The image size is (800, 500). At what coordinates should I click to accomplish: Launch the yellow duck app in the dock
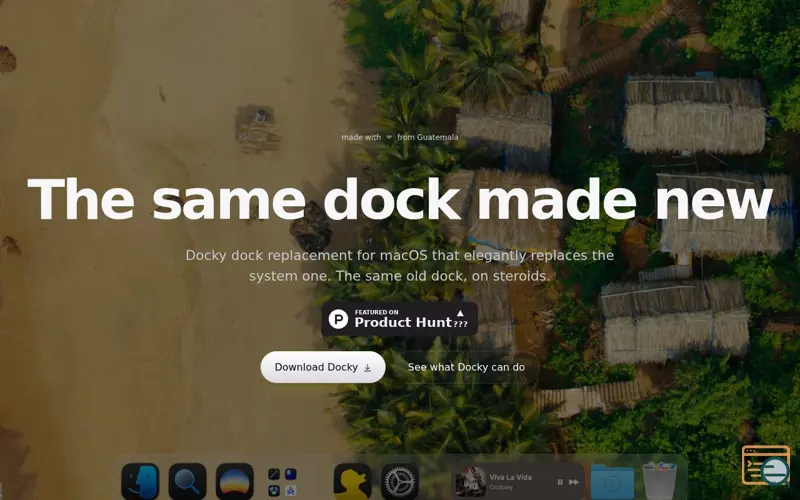(352, 481)
